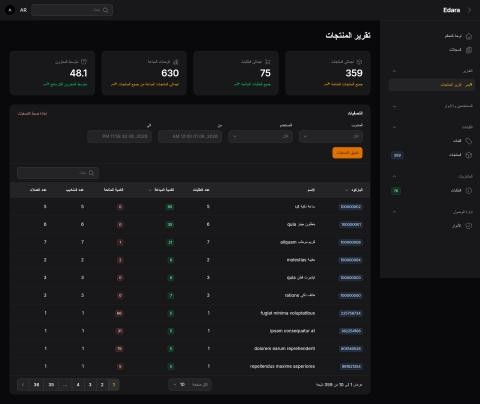Image resolution: width=480 pixels, height=404 pixels.
Task: Go to pagination page 2
Action: pyautogui.click(x=102, y=385)
